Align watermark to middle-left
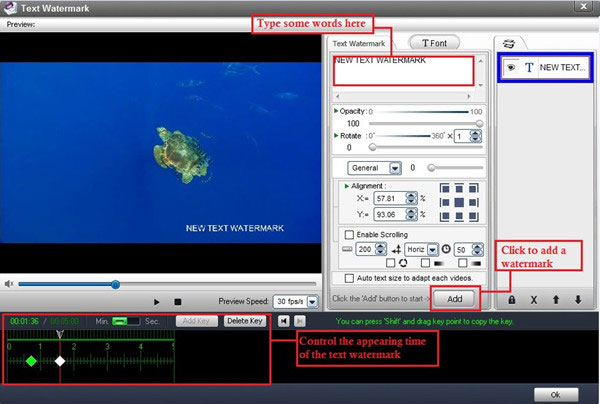This screenshot has width=600, height=404. [445, 202]
